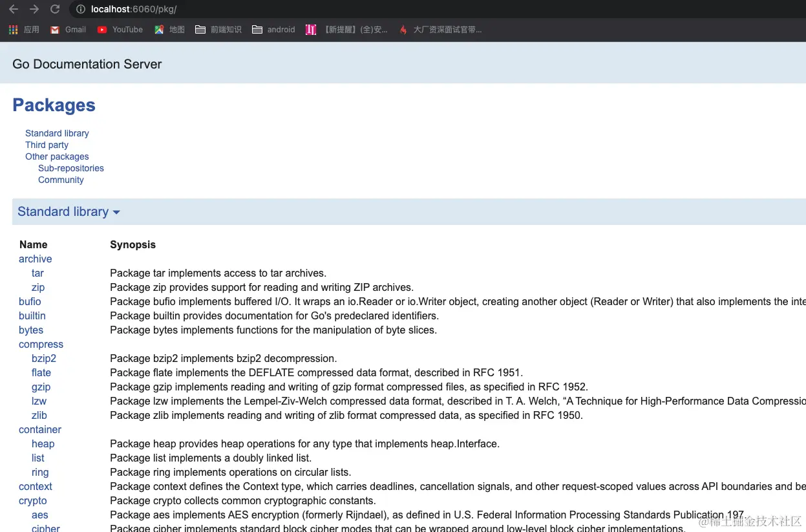
Task: Open the 【新提醒】 bookmark
Action: [347, 30]
